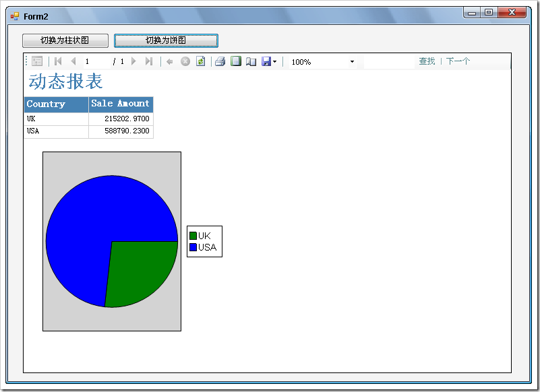Screen dimensions: 540x392
Task: Click the current page number field
Action: [x=97, y=61]
